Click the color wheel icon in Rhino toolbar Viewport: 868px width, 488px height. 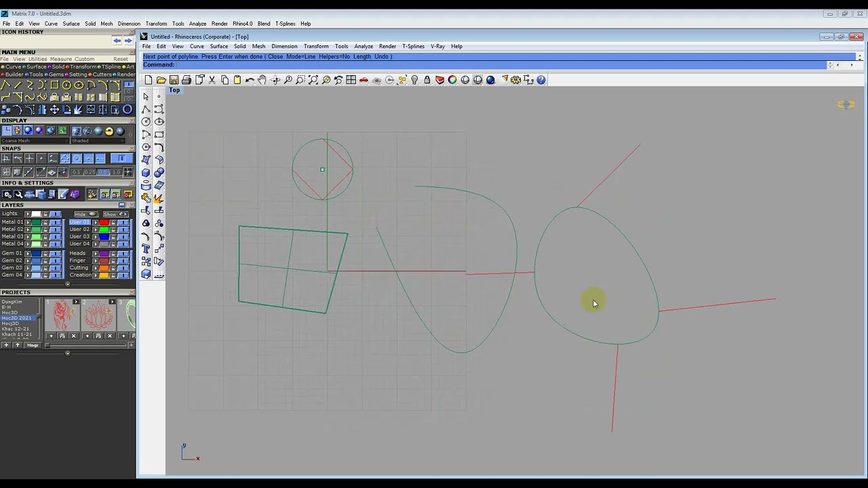[x=452, y=80]
